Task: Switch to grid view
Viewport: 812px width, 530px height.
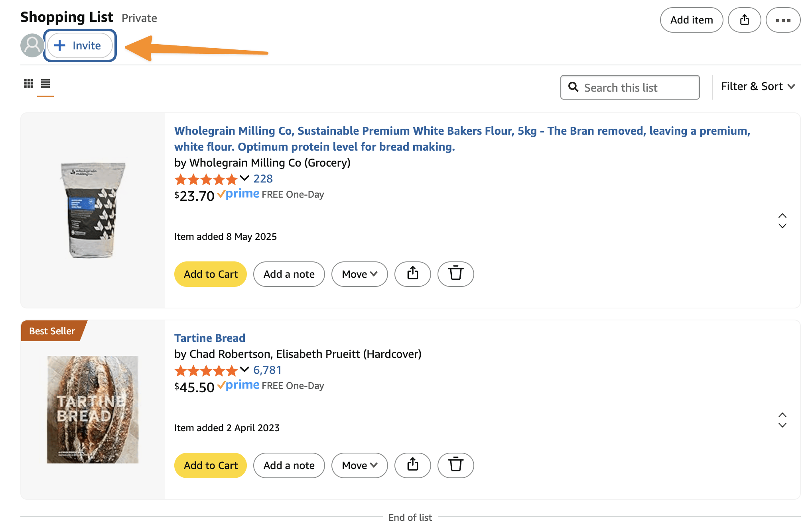Action: pos(29,84)
